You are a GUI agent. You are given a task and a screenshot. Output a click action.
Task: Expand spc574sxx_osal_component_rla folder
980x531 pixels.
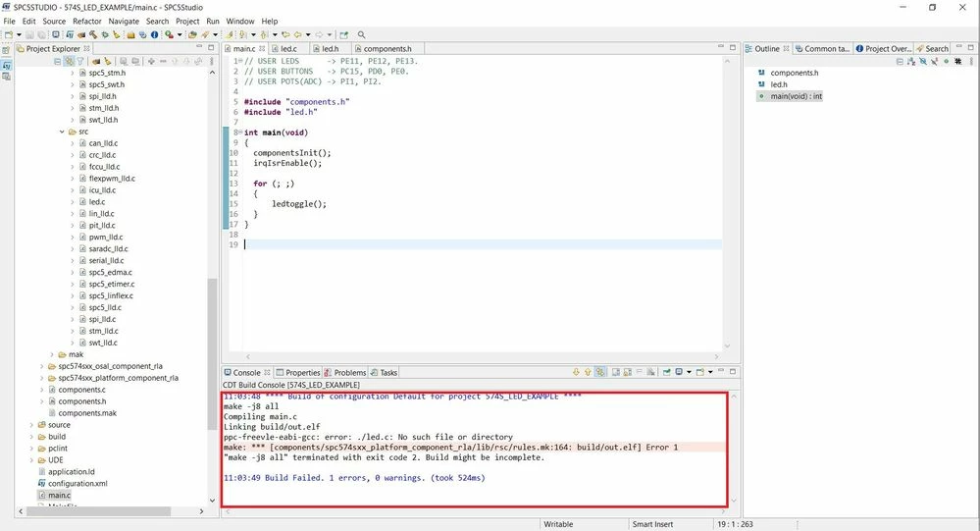pos(42,366)
